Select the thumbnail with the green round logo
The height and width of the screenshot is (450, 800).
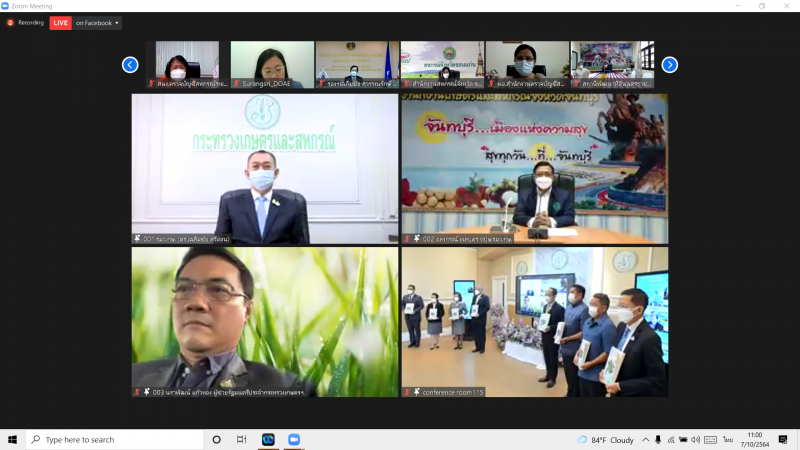(442, 64)
